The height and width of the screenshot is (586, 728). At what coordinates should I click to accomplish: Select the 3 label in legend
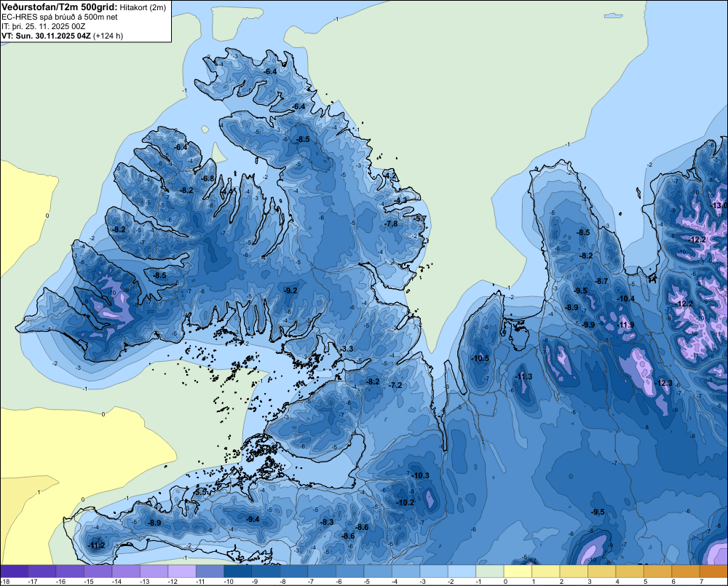click(x=589, y=582)
